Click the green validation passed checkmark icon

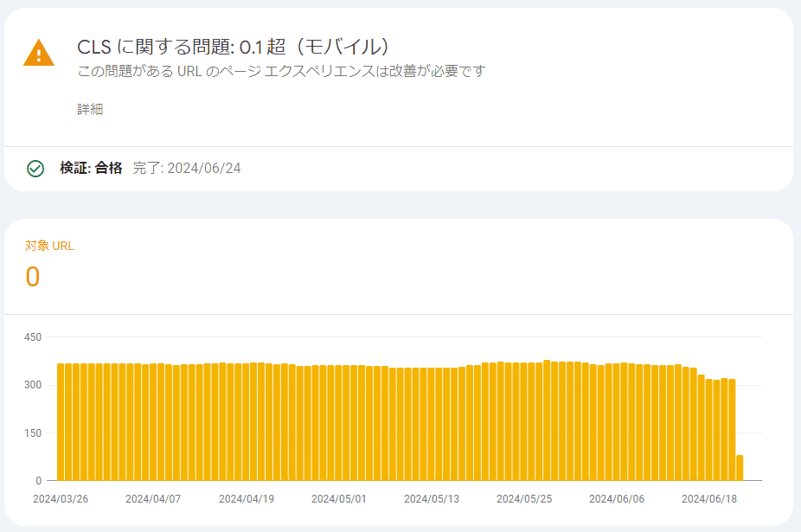coord(35,168)
